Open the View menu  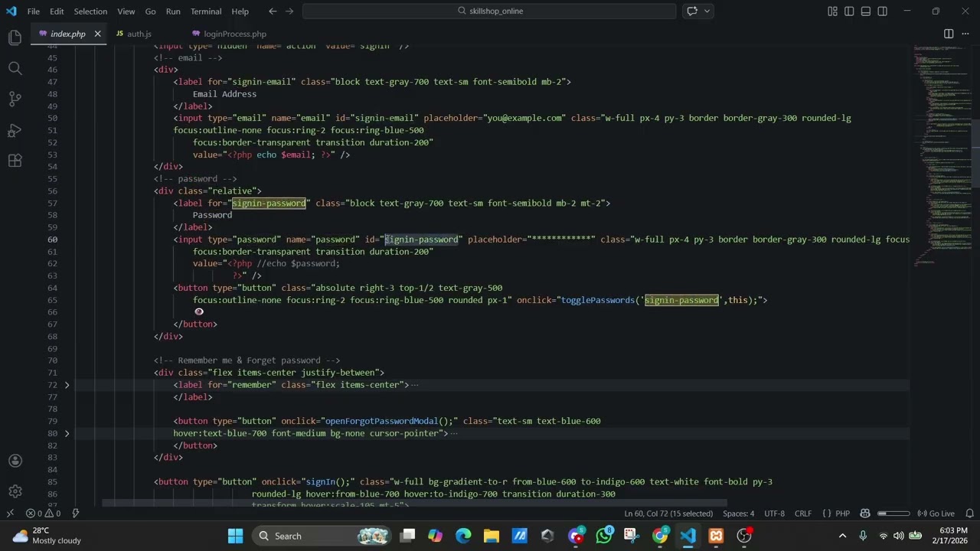point(126,11)
